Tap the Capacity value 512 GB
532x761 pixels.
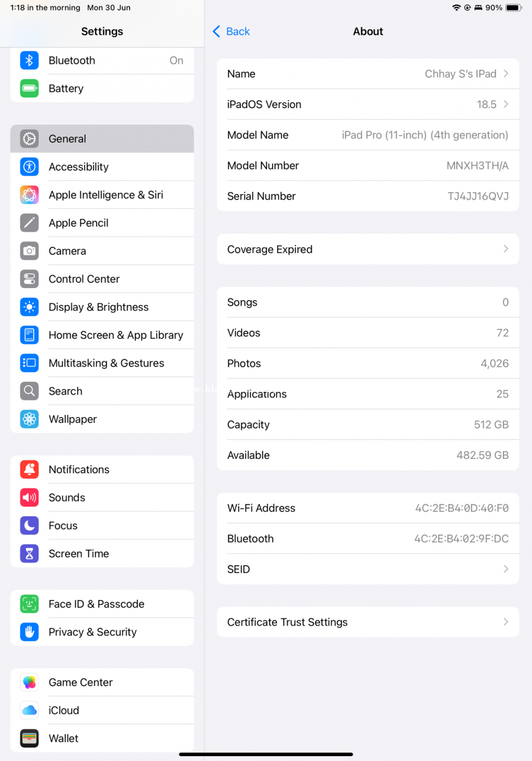[491, 425]
